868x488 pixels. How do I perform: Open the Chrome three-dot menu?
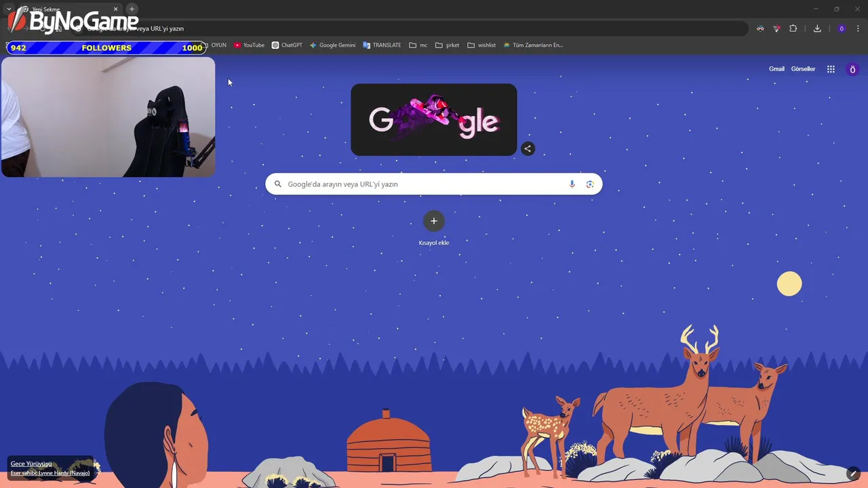[858, 28]
